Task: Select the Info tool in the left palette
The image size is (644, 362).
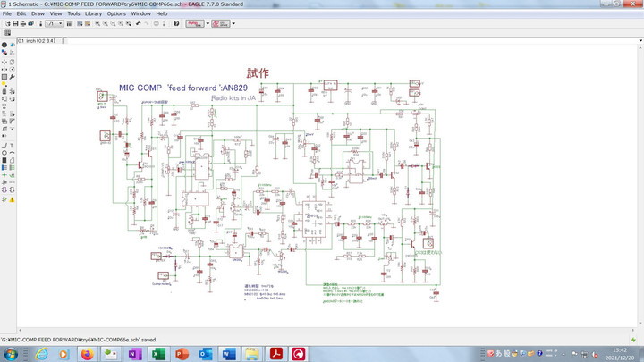Action: [4, 45]
